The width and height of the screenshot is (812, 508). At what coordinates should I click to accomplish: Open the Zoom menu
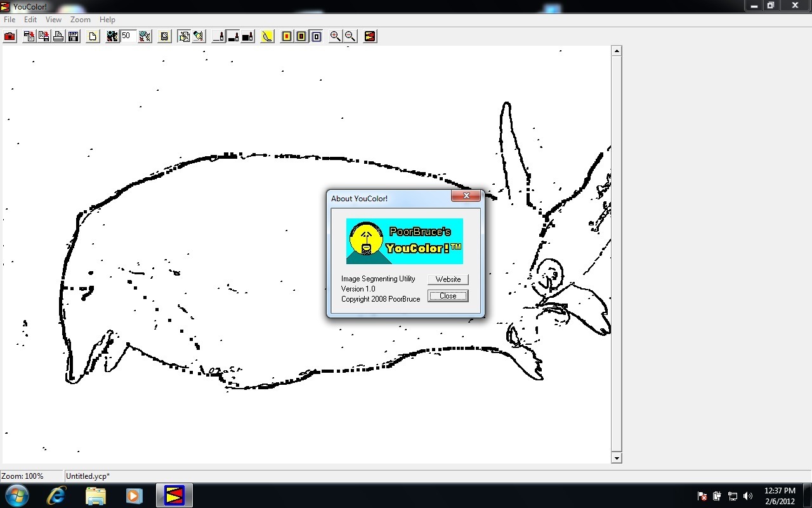click(80, 20)
